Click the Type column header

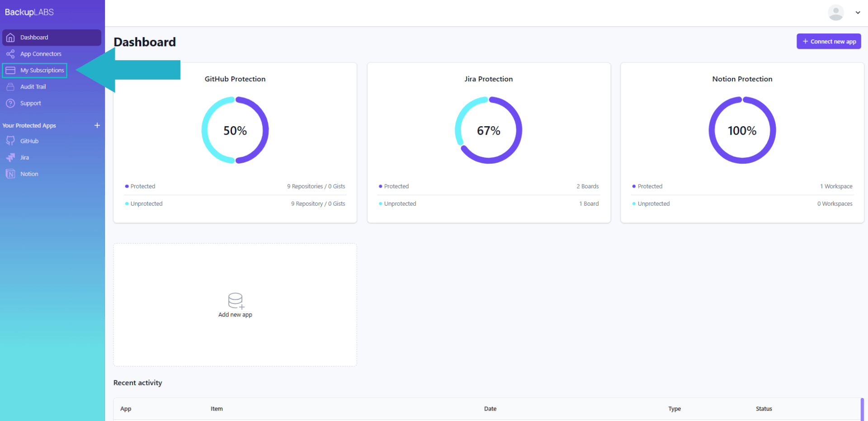[x=675, y=409]
